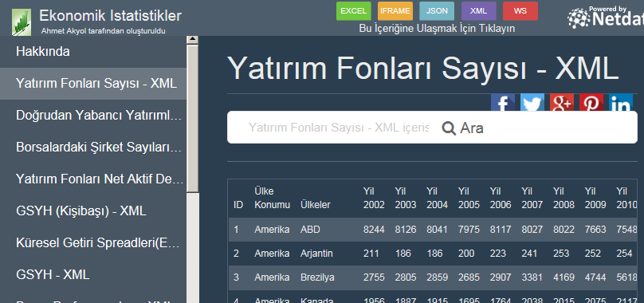Click Ahmet Akyol tarafından oluşturuldu text
The image size is (644, 303).
(x=104, y=31)
